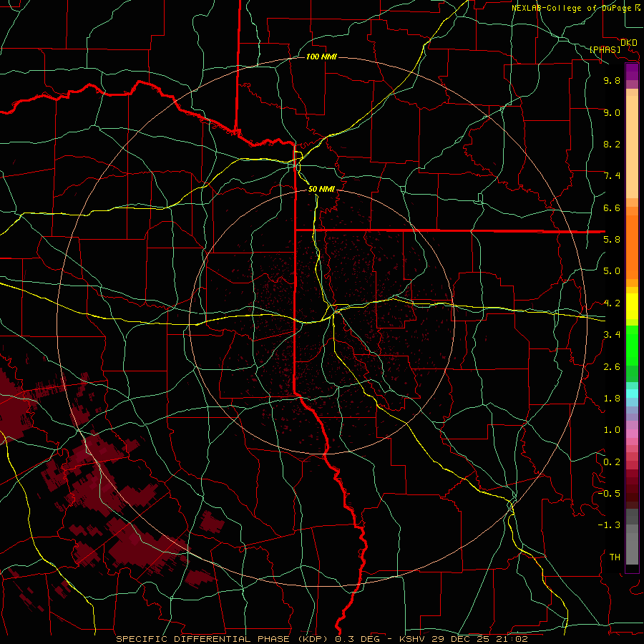Click the 0.2 value on the color scale
This screenshot has width=644, height=644.
pos(612,462)
